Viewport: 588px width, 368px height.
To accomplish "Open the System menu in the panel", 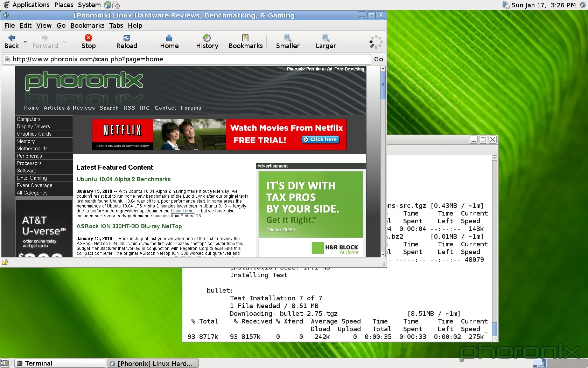I will (89, 5).
